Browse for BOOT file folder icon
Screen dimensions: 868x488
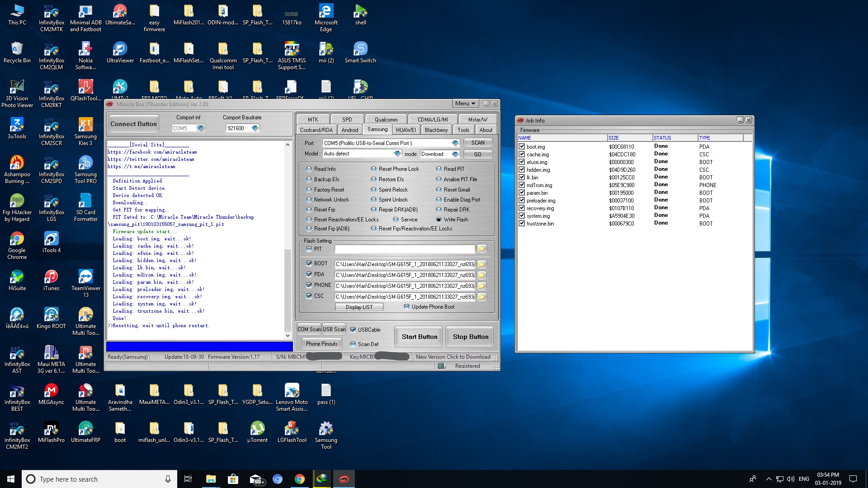pyautogui.click(x=481, y=264)
